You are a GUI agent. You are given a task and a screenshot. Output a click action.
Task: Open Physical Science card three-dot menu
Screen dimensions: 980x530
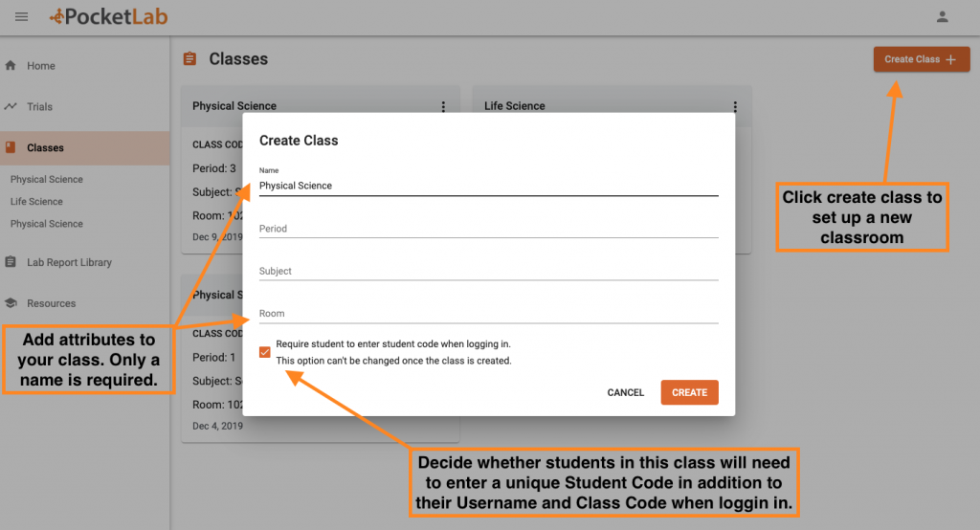[x=443, y=107]
